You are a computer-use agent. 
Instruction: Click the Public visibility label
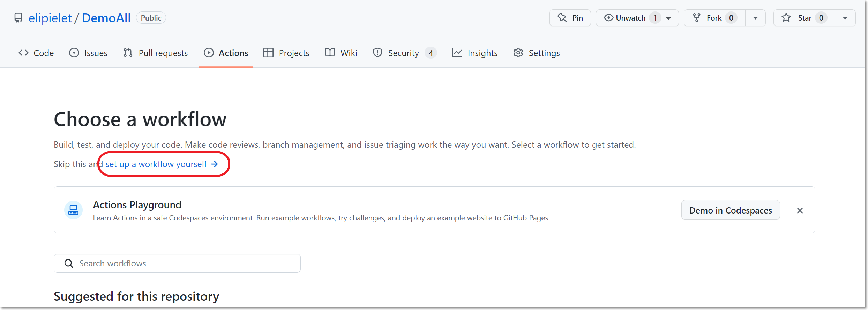(x=151, y=18)
